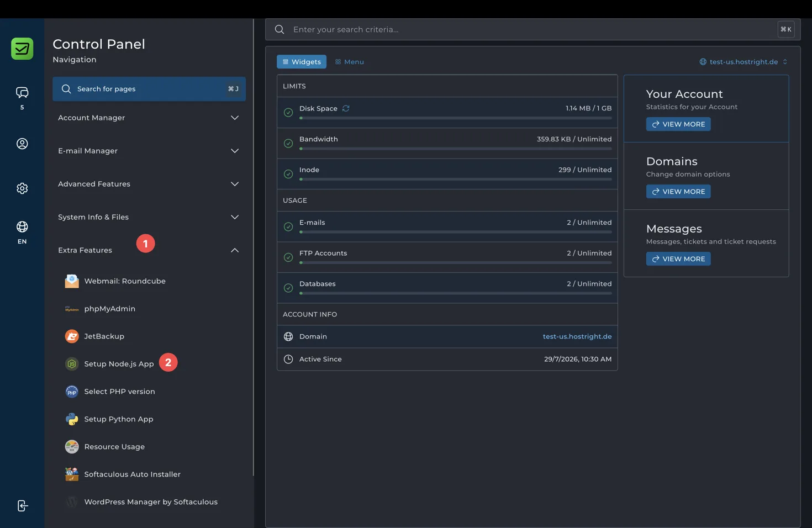Image resolution: width=812 pixels, height=528 pixels.
Task: Click the Bandwidth usage progress bar
Action: tap(456, 149)
